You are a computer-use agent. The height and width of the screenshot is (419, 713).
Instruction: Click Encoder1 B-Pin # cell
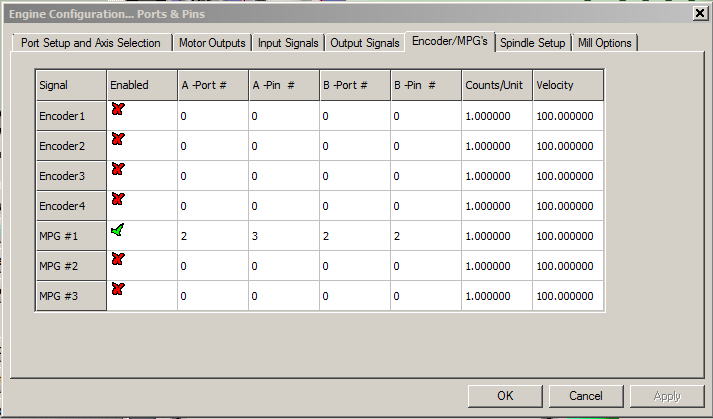tap(426, 116)
